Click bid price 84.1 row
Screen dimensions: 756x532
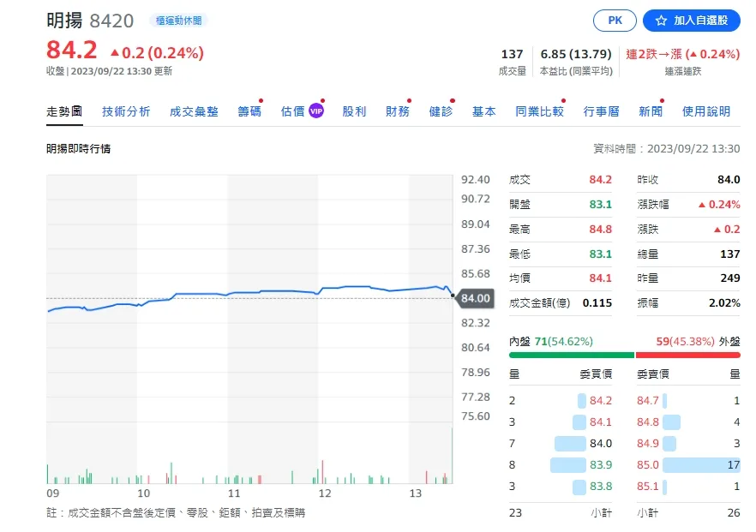tap(561, 422)
